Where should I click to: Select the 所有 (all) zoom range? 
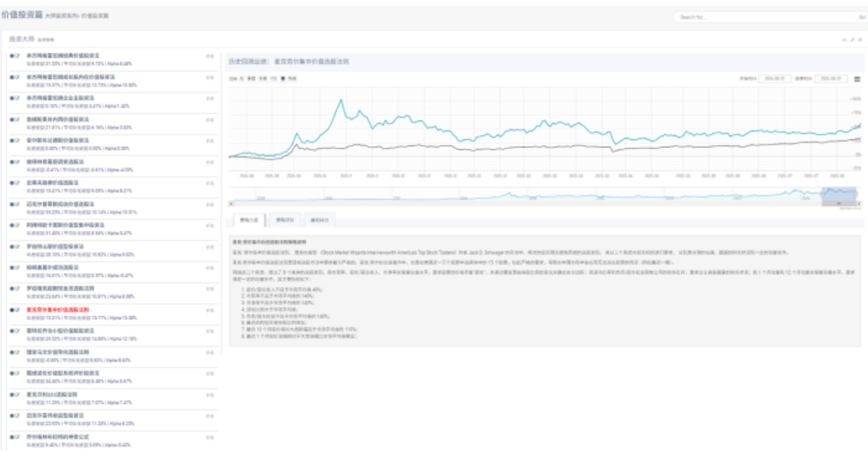pos(290,78)
